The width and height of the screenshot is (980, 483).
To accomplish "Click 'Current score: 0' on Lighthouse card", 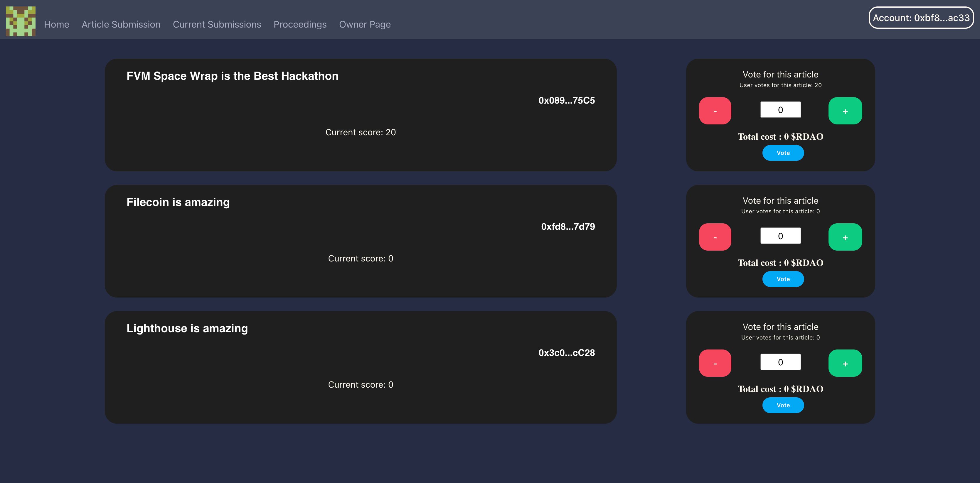I will [x=361, y=385].
